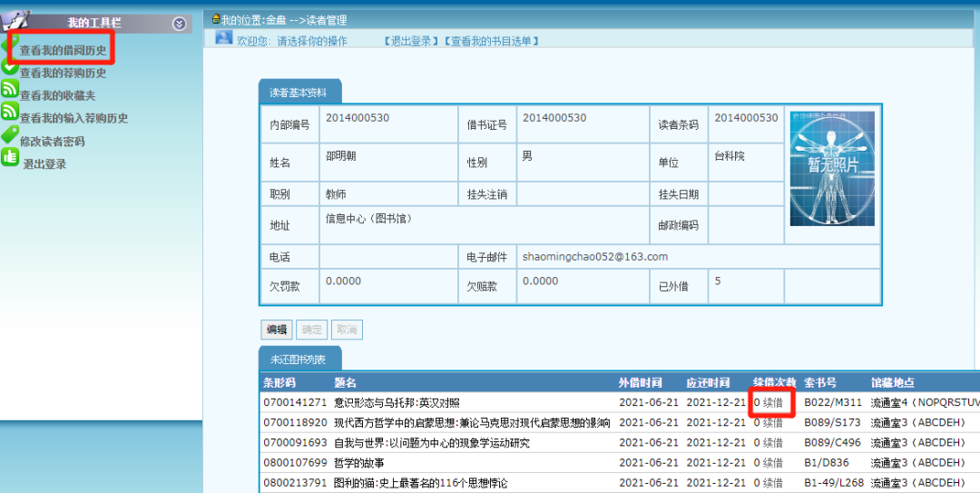Viewport: 980px width, 493px height.
Task: Click barcode 0800213791
Action: pyautogui.click(x=295, y=483)
